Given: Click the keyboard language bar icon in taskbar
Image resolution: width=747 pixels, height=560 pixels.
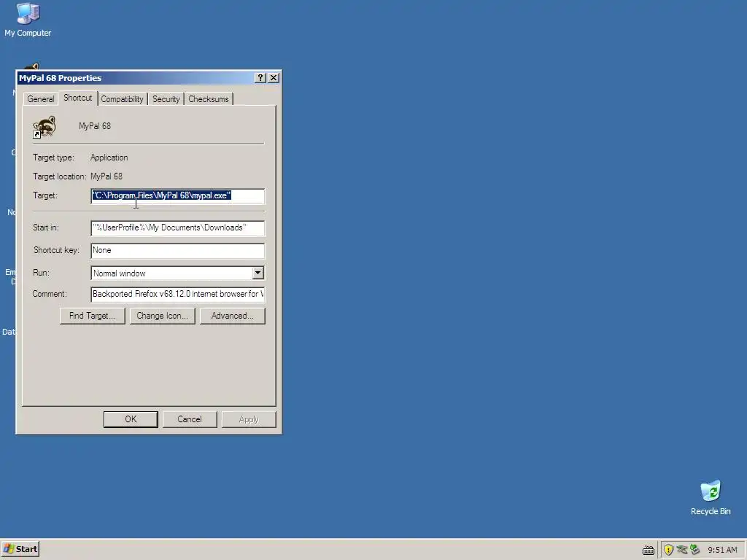Looking at the screenshot, I should 649,551.
